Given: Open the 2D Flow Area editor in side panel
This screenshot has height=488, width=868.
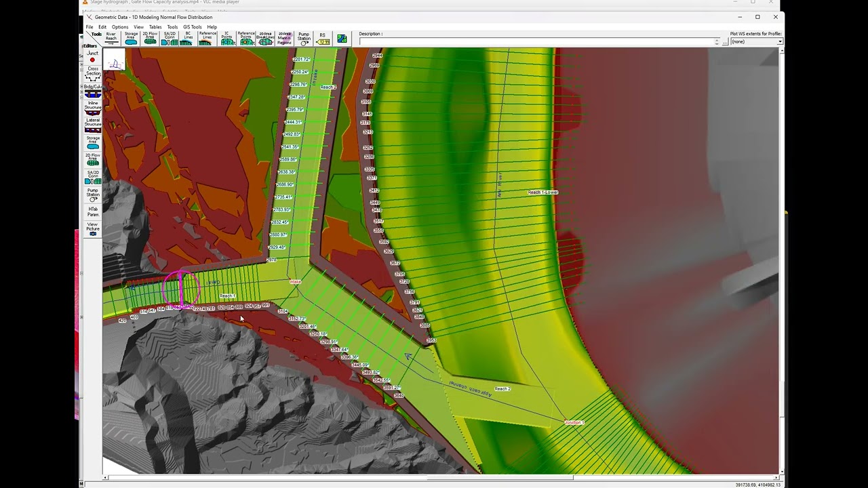Looking at the screenshot, I should pyautogui.click(x=92, y=160).
